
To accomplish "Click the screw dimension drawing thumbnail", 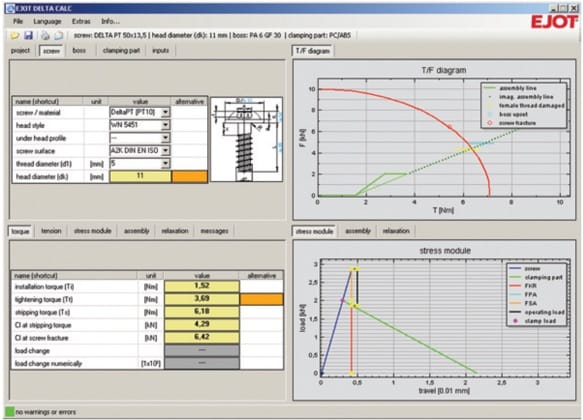I will pos(247,139).
